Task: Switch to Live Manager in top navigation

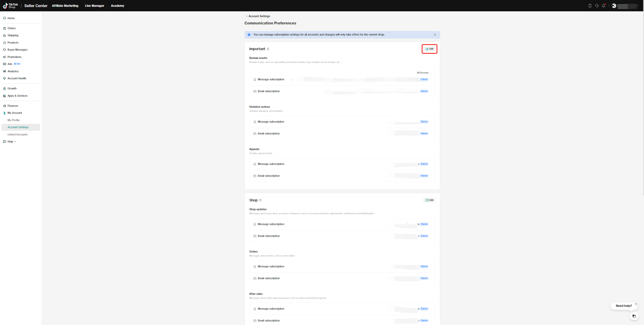Action: click(x=94, y=6)
